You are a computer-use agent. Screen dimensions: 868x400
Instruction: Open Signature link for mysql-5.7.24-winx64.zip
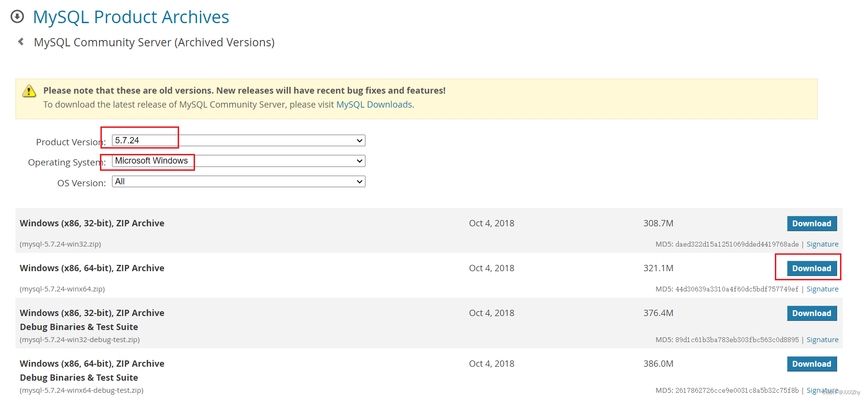coord(822,289)
